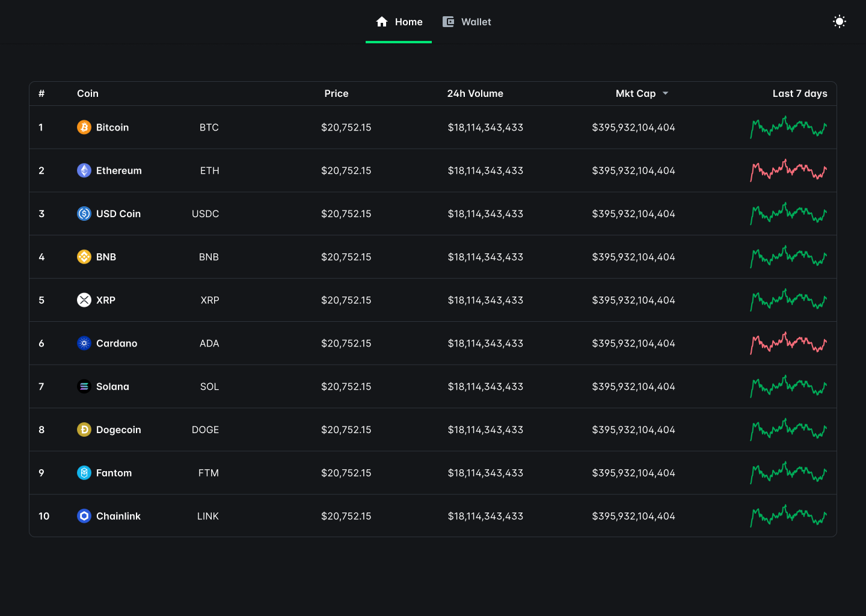Viewport: 866px width, 616px height.
Task: Open Cardano's red 7-day sparkline chart
Action: coord(788,343)
